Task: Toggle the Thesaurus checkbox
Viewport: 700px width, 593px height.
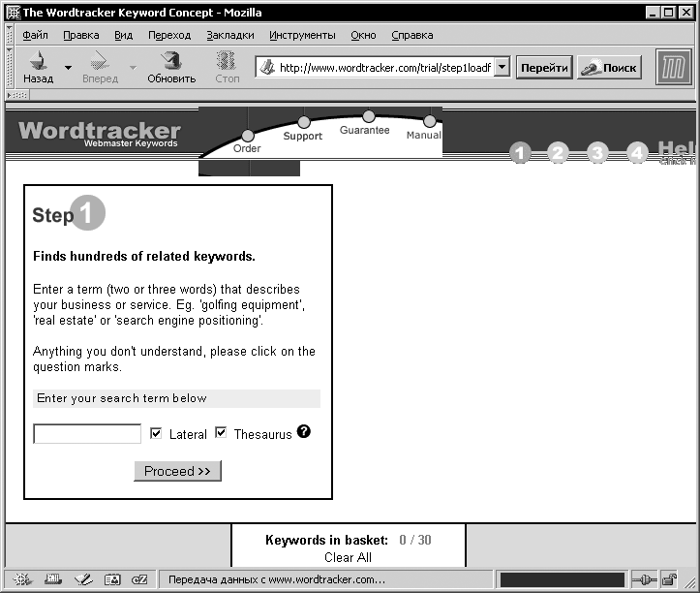Action: (x=221, y=432)
